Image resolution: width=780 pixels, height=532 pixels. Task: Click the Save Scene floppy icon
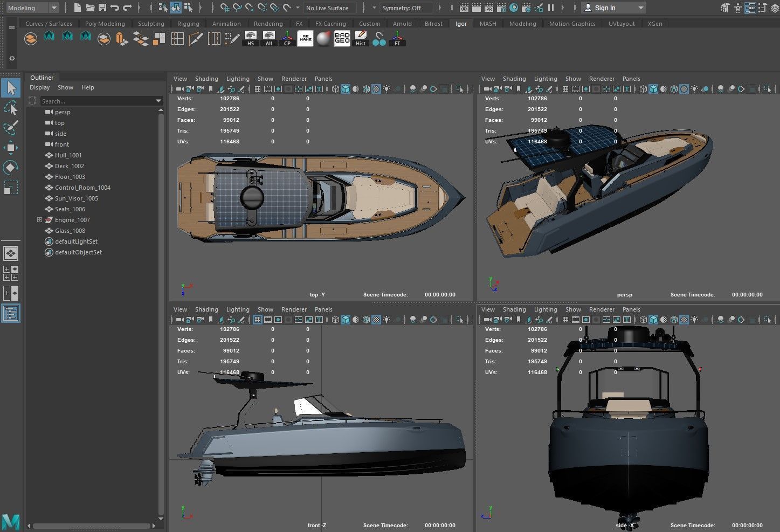102,8
